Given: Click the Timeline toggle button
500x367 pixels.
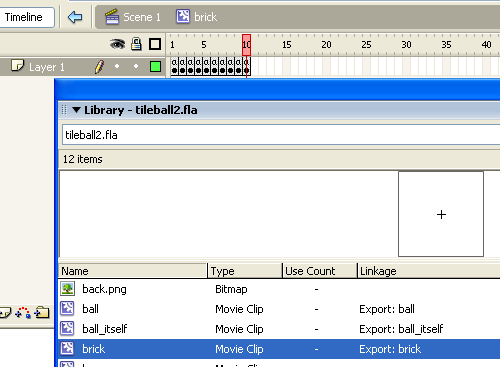Looking at the screenshot, I should click(27, 17).
